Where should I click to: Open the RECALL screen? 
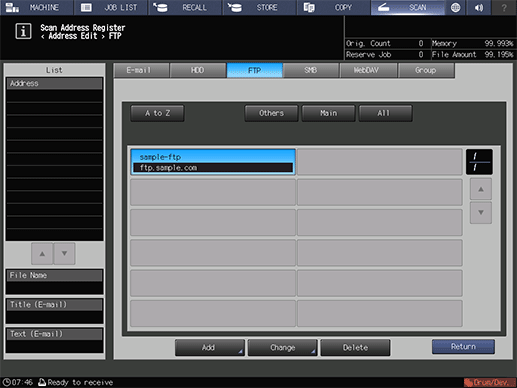185,7
